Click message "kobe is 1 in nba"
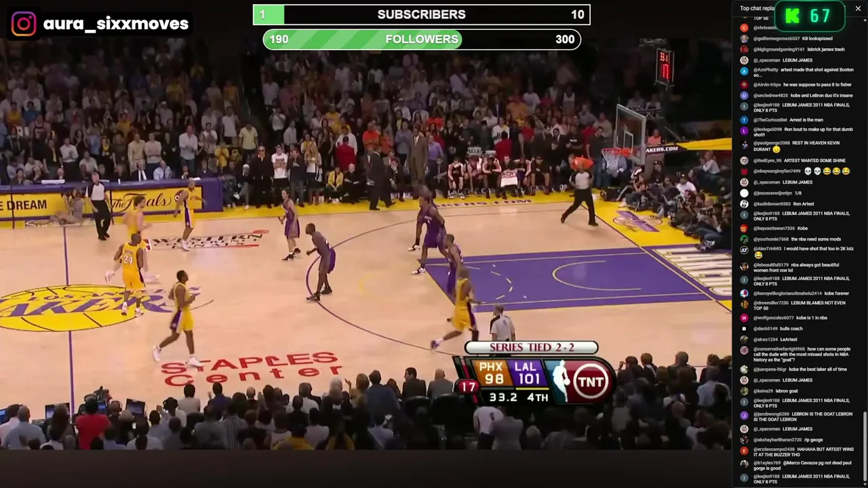The width and height of the screenshot is (868, 488). click(x=812, y=318)
